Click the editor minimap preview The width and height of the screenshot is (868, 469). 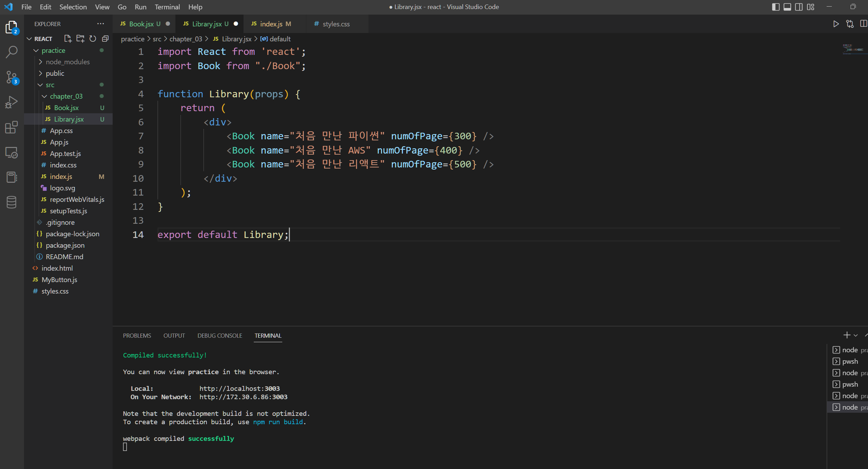[854, 49]
